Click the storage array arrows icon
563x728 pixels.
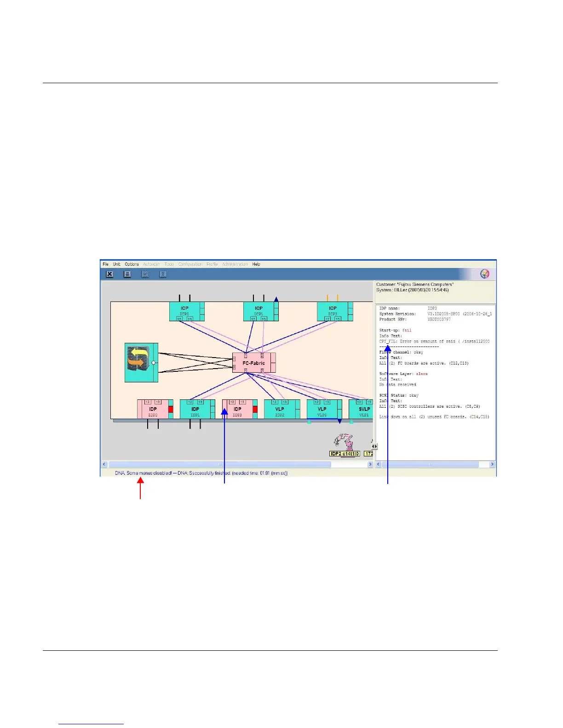coord(141,363)
